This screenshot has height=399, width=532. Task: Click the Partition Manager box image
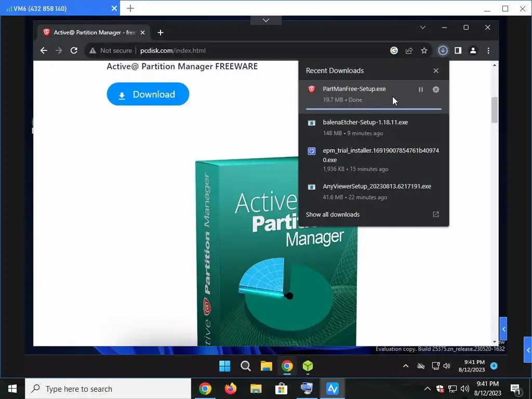point(276,251)
